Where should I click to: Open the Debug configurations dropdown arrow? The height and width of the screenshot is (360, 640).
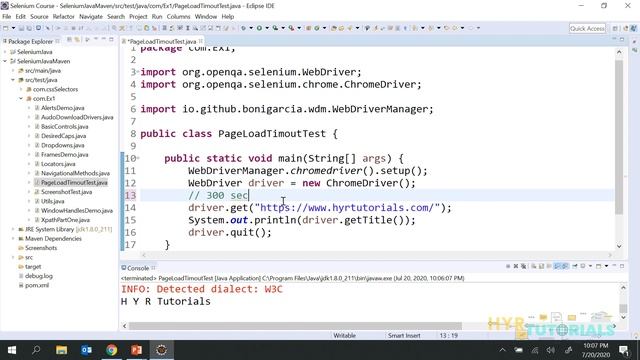click(251, 28)
